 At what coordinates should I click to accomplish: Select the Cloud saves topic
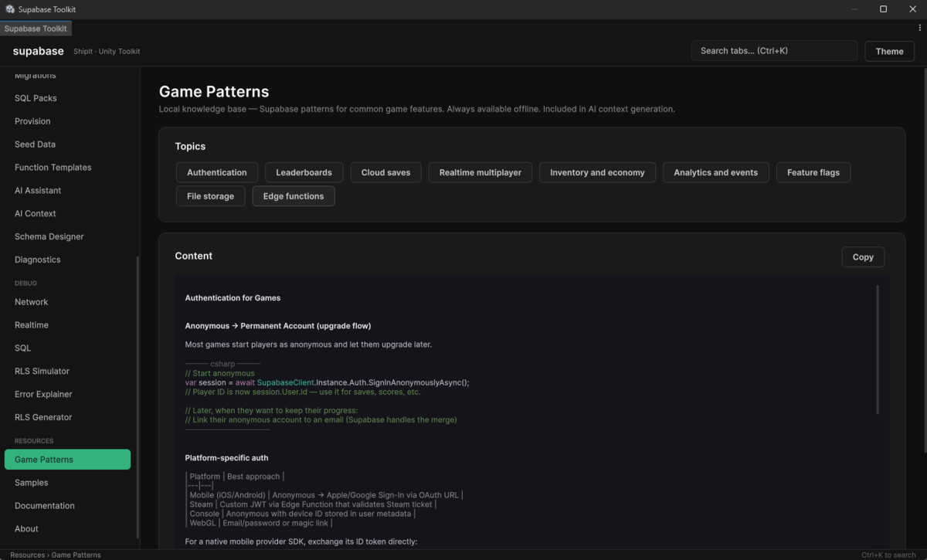pos(385,172)
